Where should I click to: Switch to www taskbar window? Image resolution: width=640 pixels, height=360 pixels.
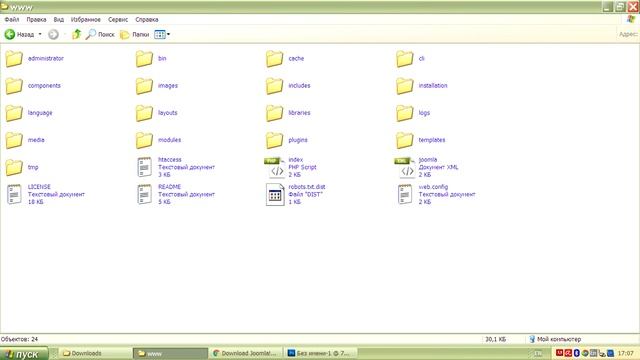(171, 353)
